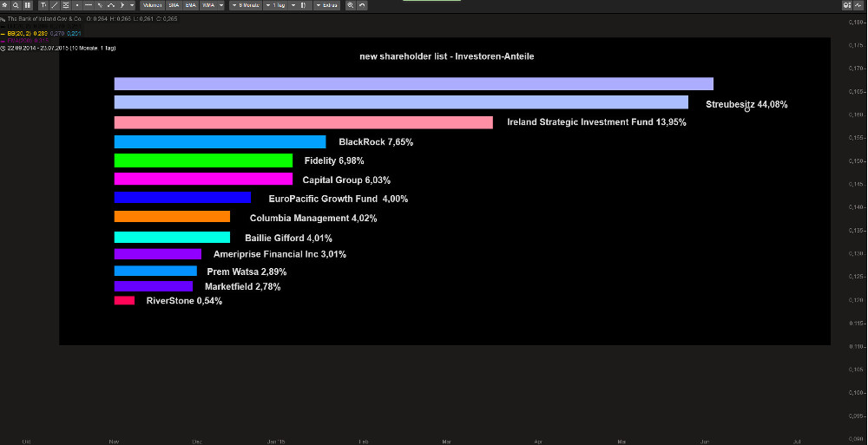Toggle the Volumen indicator
Image resolution: width=868 pixels, height=445 pixels.
pyautogui.click(x=153, y=5)
